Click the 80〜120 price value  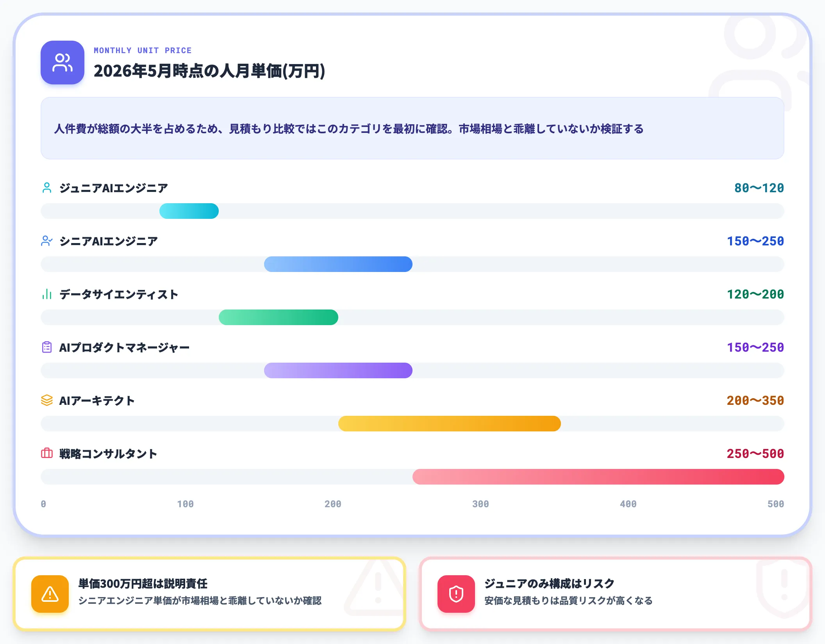point(759,188)
